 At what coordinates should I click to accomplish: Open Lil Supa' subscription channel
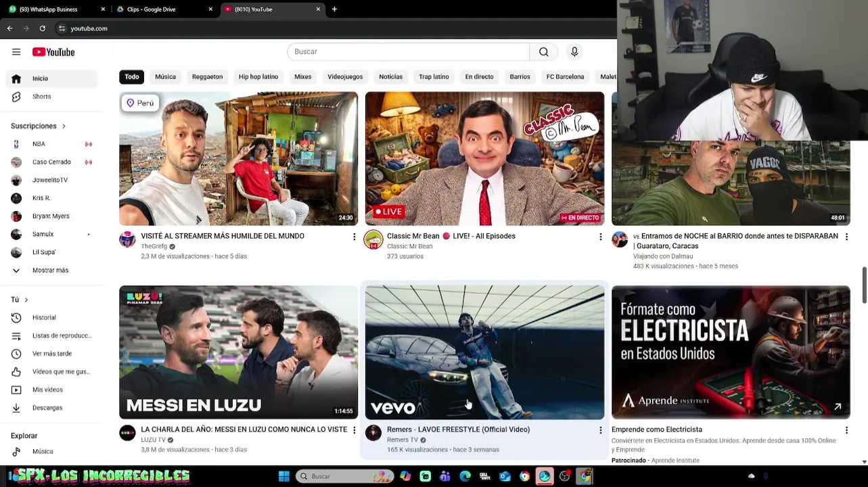(x=51, y=252)
